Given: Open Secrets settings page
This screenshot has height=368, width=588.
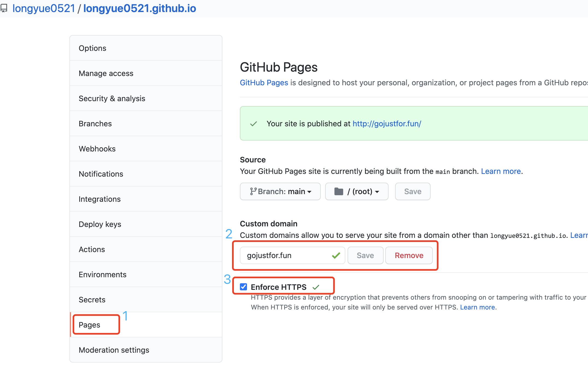Looking at the screenshot, I should 146,300.
